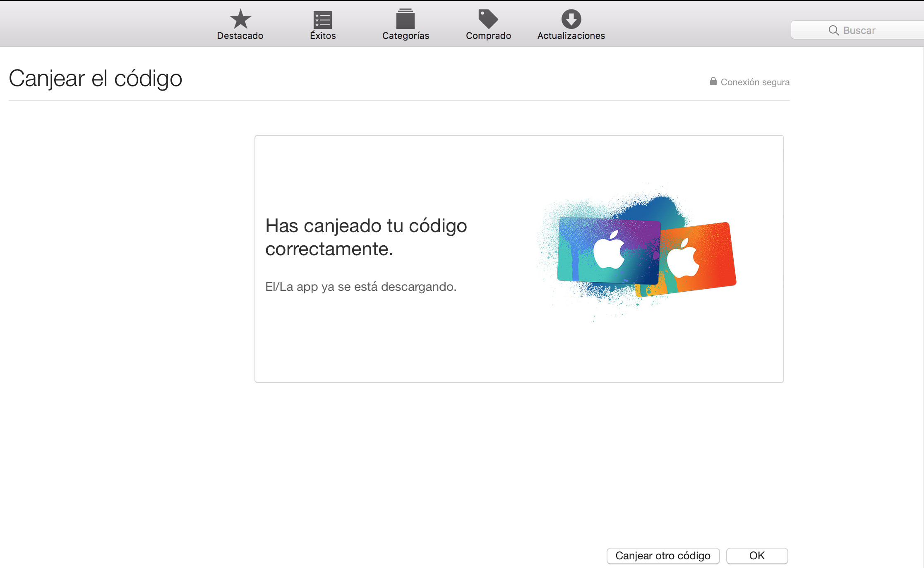Click the magnifier icon in Buscar

[833, 30]
